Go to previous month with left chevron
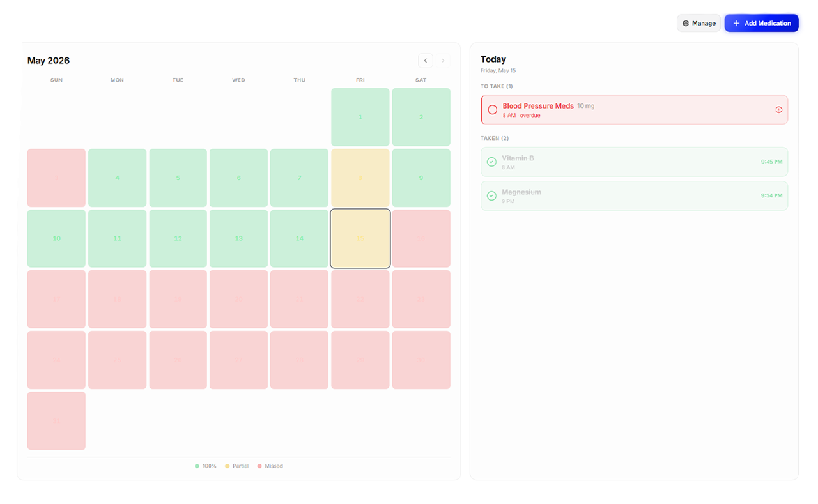 [x=426, y=61]
